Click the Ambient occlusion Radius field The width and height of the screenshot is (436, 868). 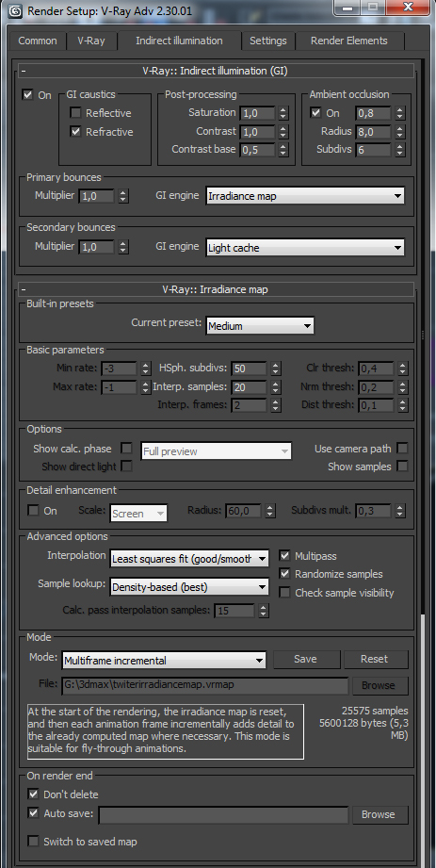374,132
